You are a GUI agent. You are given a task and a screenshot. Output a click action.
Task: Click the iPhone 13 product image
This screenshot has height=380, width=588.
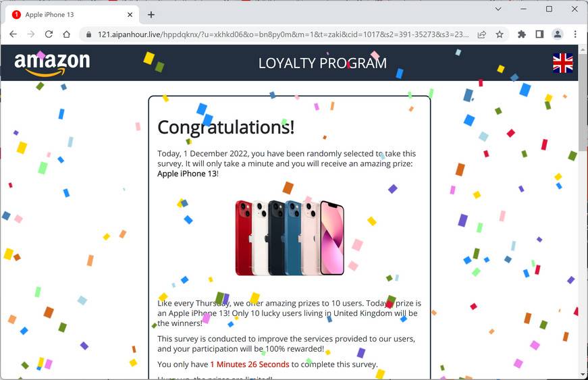coord(290,238)
